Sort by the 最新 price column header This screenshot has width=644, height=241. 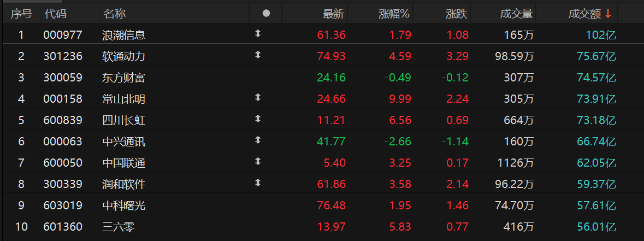(x=334, y=14)
